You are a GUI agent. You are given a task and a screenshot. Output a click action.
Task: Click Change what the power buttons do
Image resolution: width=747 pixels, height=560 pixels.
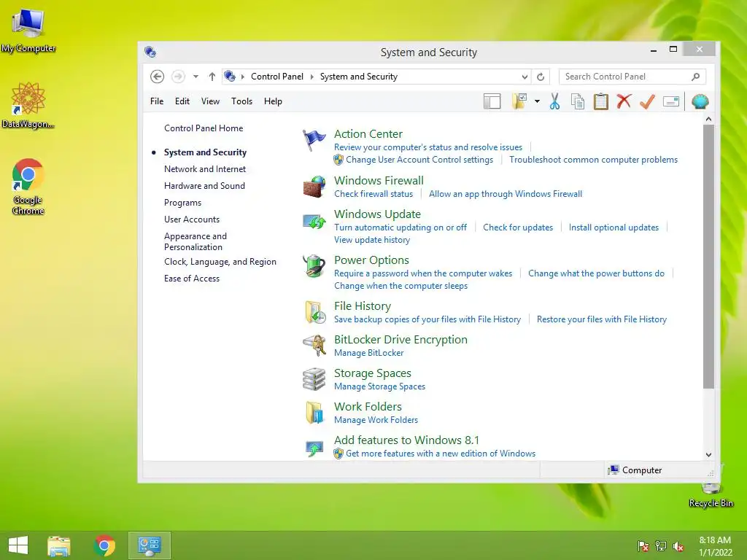coord(596,273)
